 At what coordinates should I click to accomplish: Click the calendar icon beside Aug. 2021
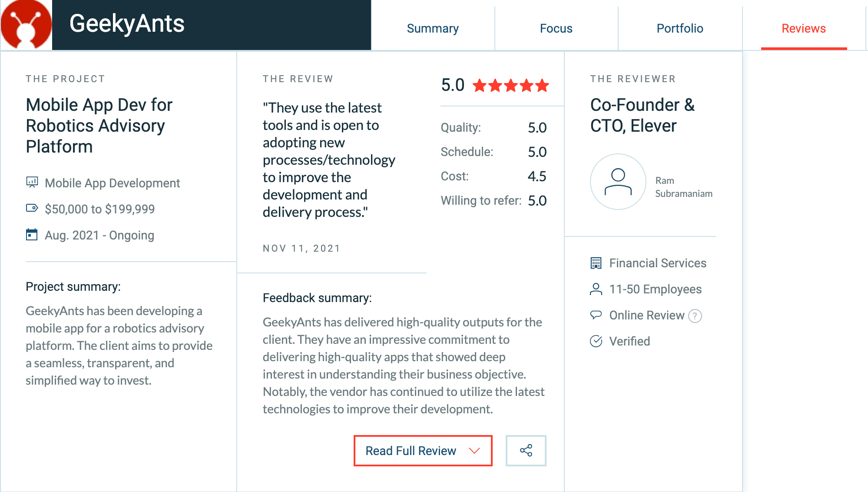[x=32, y=235]
